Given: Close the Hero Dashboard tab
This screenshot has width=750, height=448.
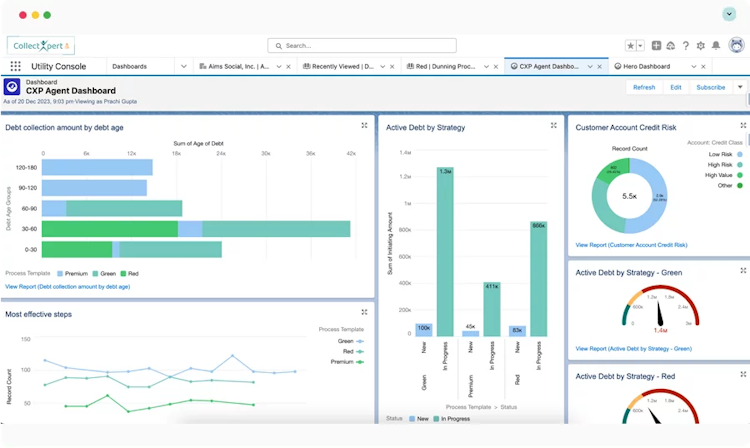Looking at the screenshot, I should click(703, 66).
